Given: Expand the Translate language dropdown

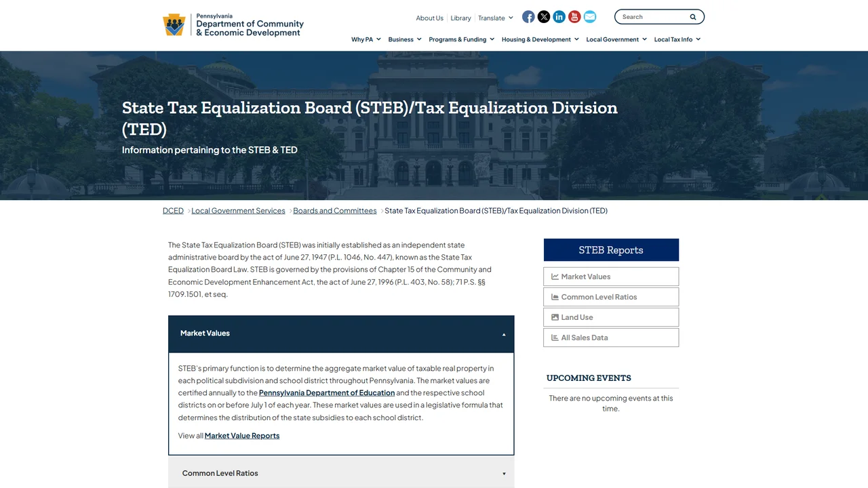Looking at the screenshot, I should pyautogui.click(x=496, y=18).
